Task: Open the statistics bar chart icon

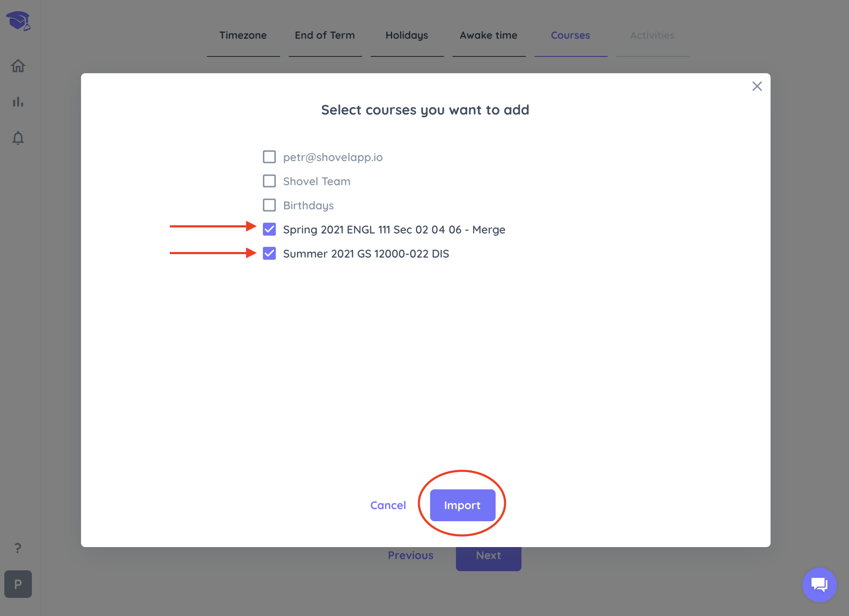Action: (18, 102)
